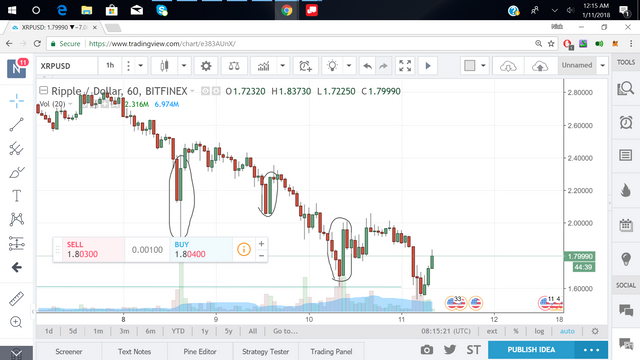
Task: Toggle the auto scale option
Action: pos(567,331)
